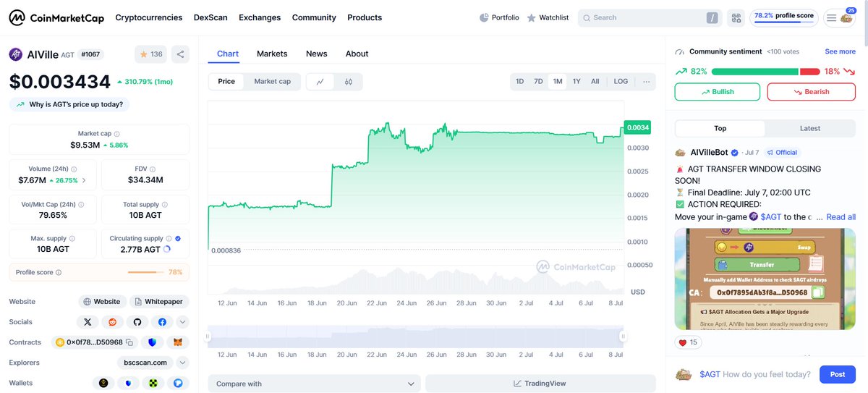Click Read all on AIVilleBot post

(841, 217)
